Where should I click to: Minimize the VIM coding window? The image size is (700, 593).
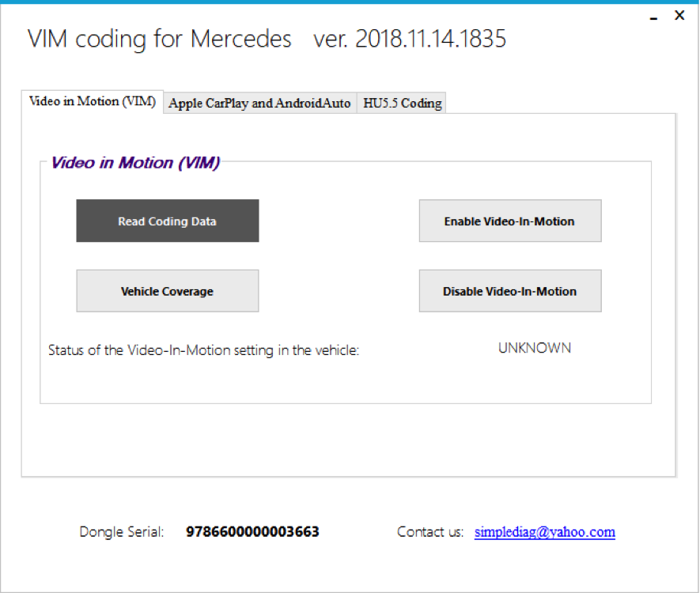coord(653,18)
